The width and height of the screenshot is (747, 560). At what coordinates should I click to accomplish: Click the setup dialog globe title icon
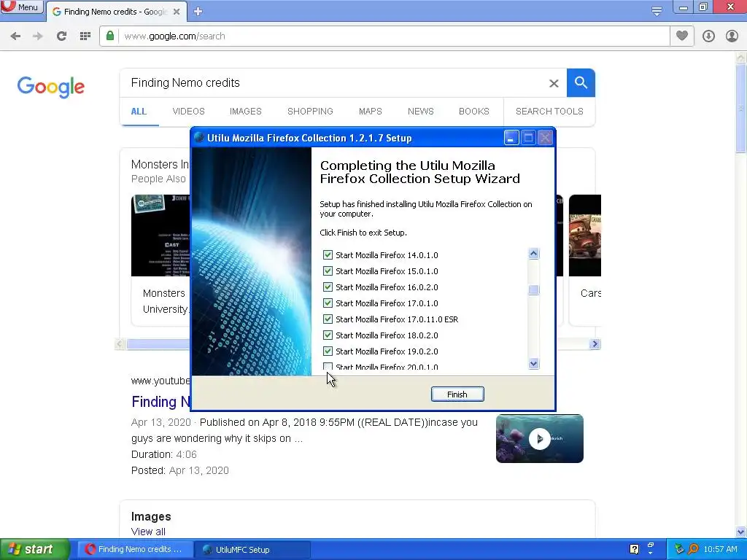coord(200,138)
